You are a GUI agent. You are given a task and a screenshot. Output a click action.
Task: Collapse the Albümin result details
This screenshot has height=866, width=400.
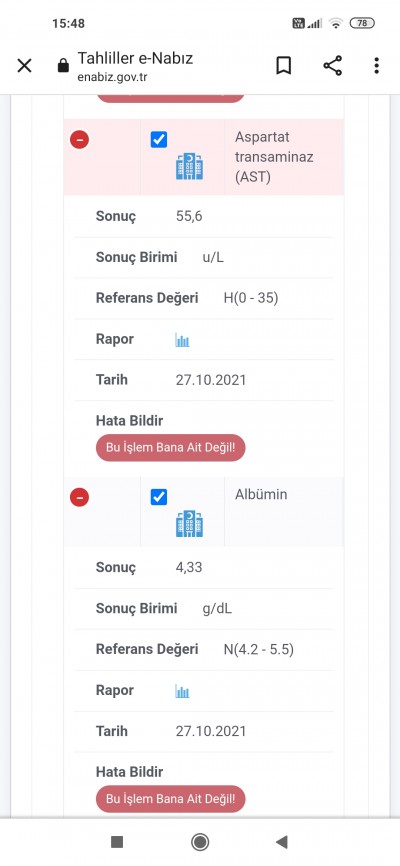(80, 498)
